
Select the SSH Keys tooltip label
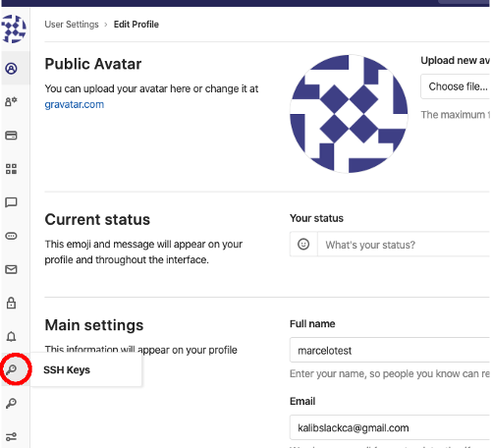(67, 369)
